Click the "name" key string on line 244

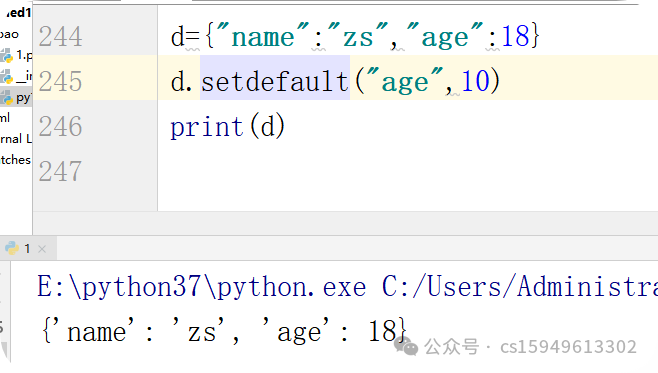pos(263,36)
